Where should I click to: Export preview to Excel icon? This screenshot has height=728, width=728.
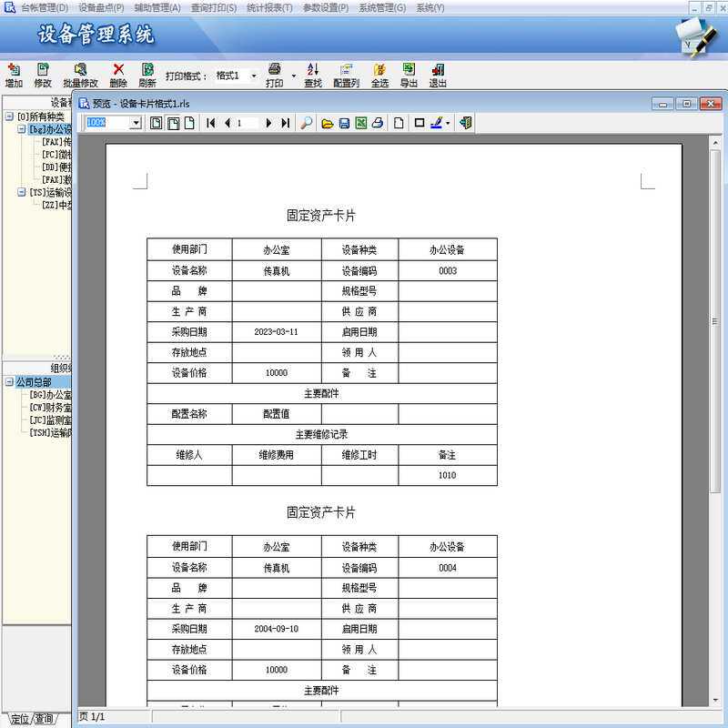(x=360, y=123)
